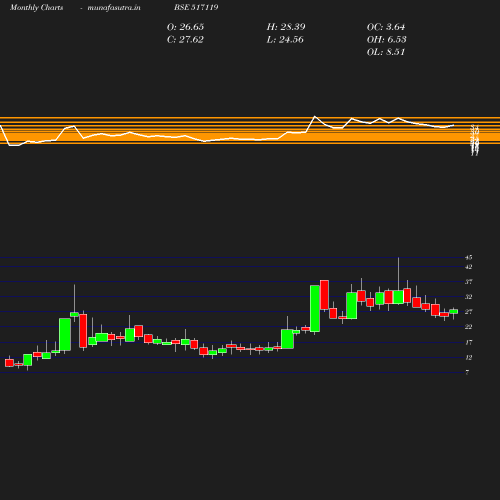Click the peak of the white indicator line
Screen dimensions: 500x500
pyautogui.click(x=315, y=117)
